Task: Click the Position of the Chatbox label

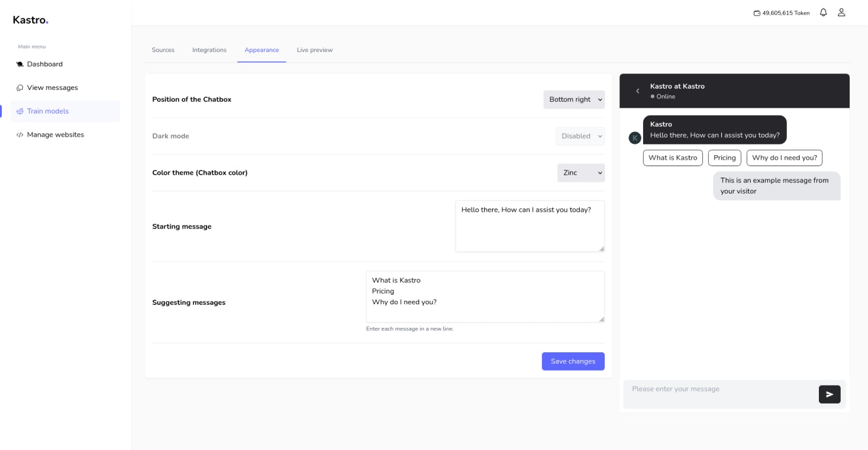Action: tap(192, 99)
